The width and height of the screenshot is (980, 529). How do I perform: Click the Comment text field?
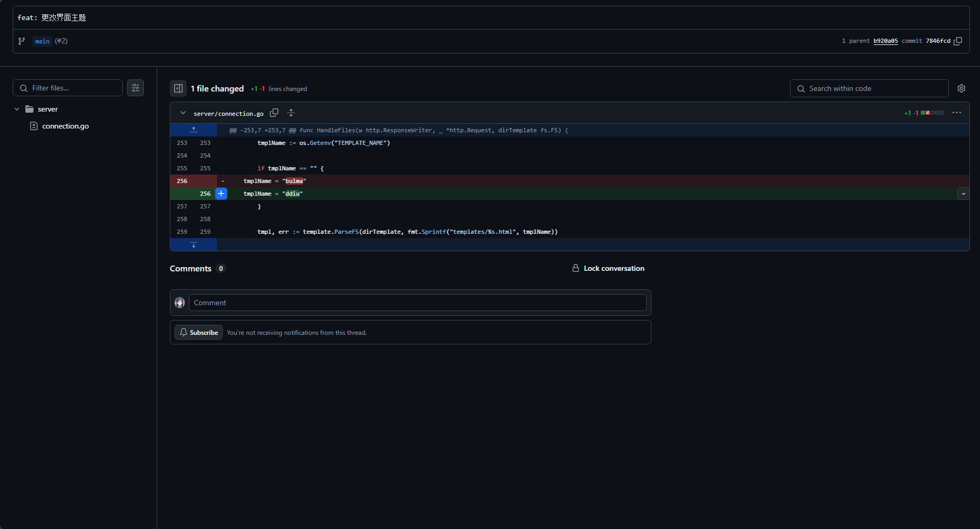click(x=418, y=303)
